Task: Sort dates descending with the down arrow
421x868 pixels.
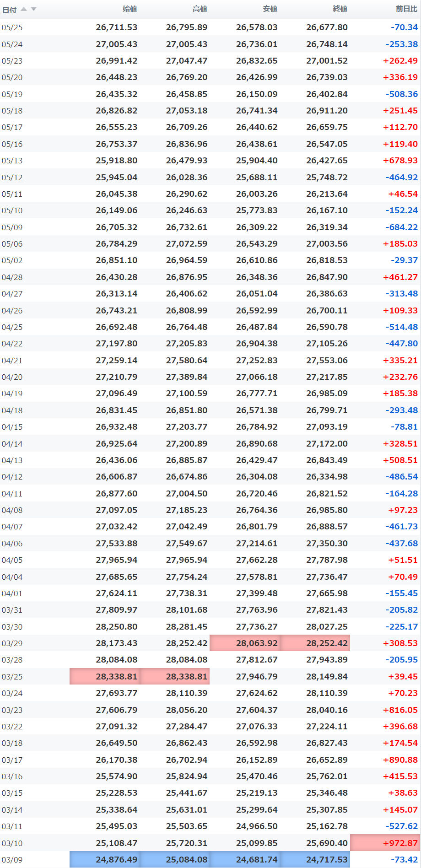Action: [x=33, y=9]
